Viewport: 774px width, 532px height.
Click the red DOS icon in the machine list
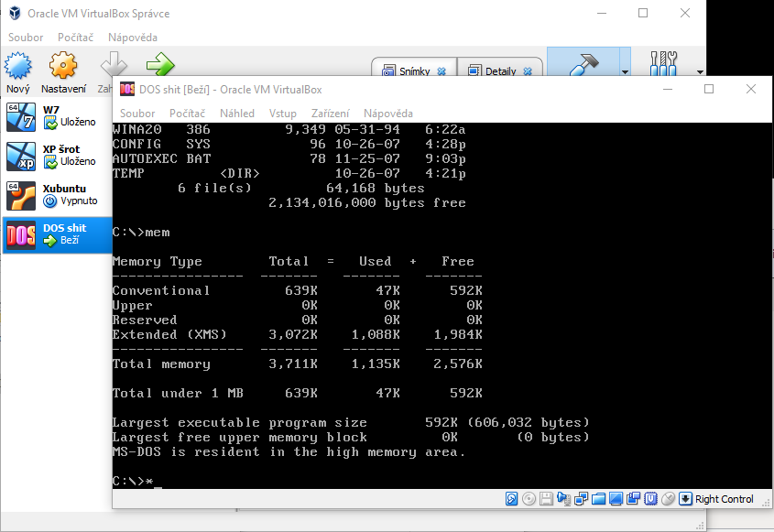pos(21,235)
